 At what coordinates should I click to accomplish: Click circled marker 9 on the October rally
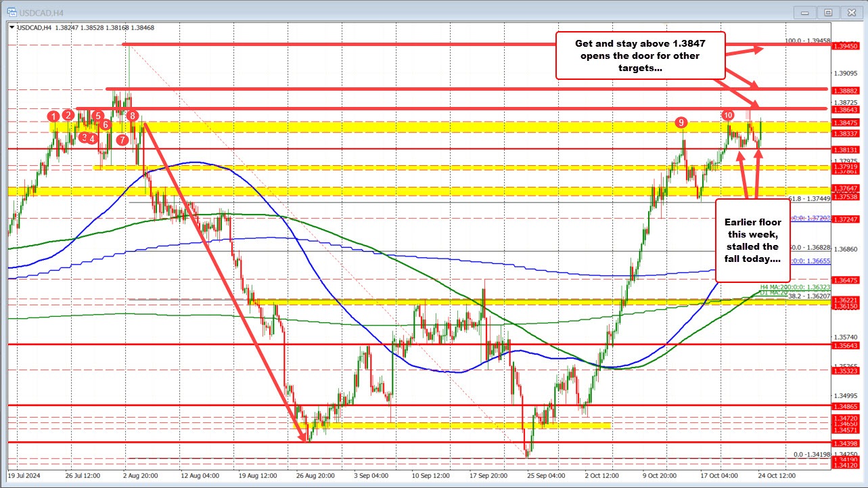point(682,123)
